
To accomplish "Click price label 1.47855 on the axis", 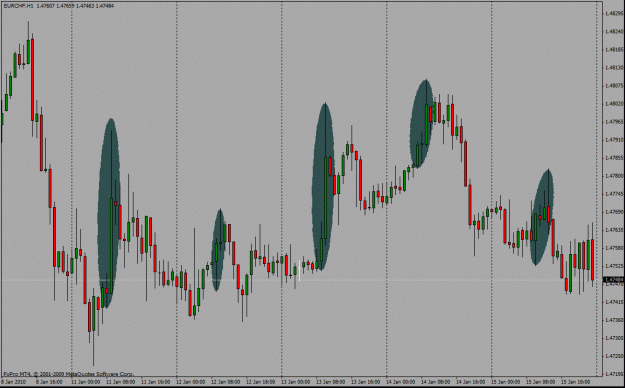I will (x=614, y=158).
